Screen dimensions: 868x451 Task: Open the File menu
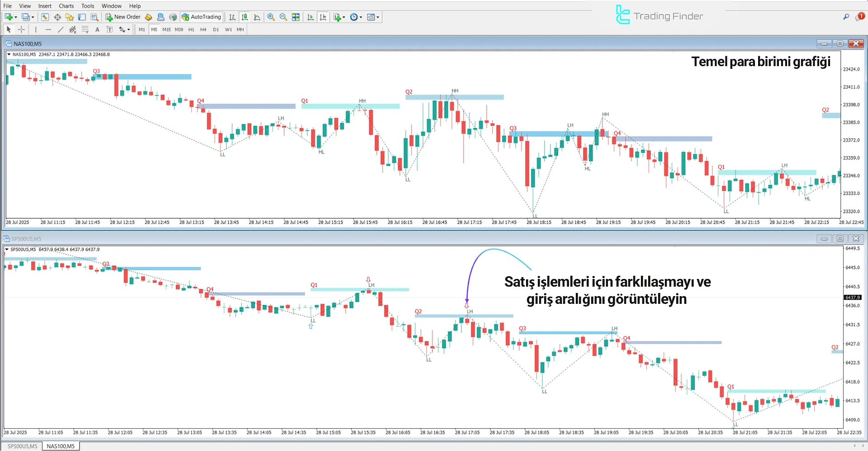pos(8,6)
